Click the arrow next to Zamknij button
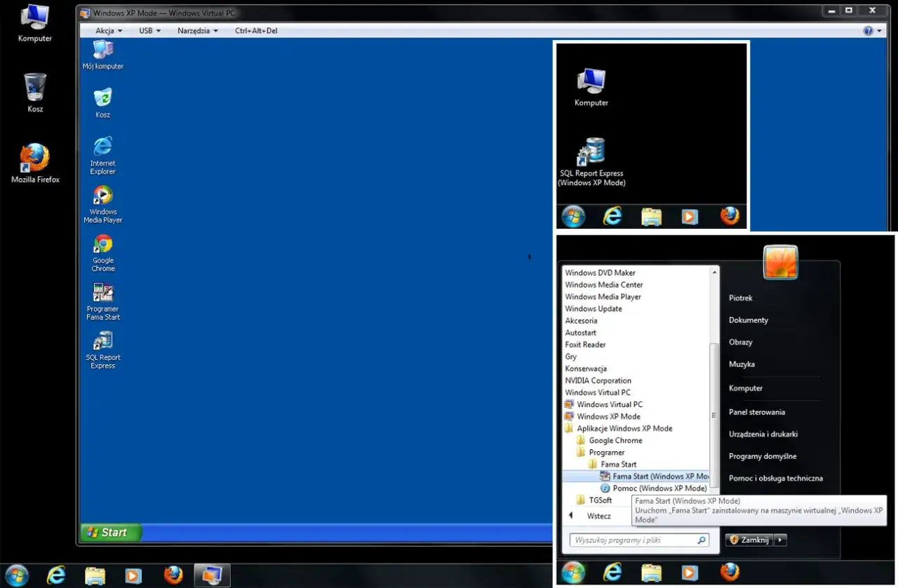 pyautogui.click(x=781, y=540)
